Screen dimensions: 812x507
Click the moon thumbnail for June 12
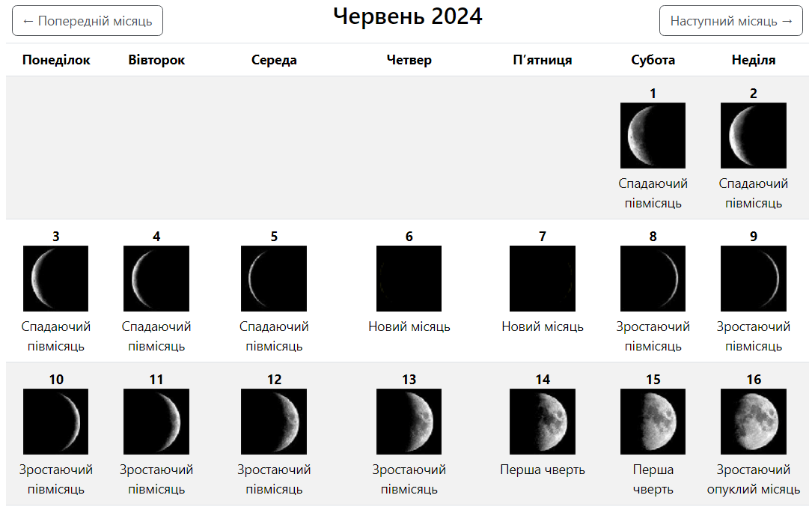(x=274, y=422)
